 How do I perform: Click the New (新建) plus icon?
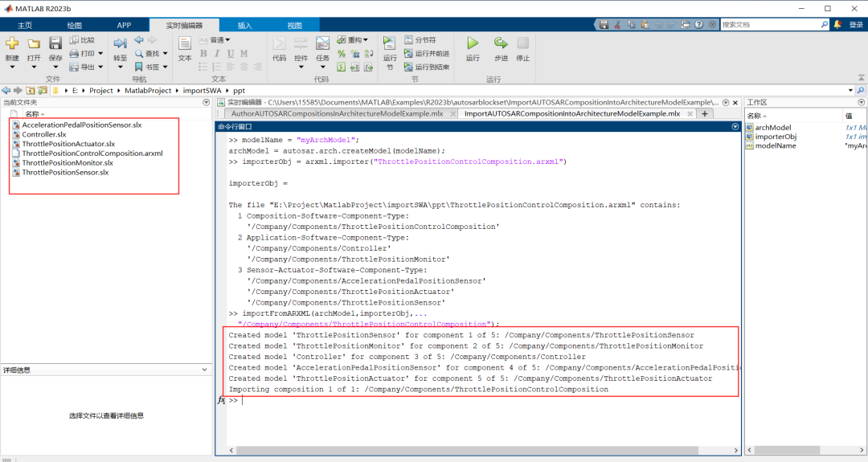[12, 44]
